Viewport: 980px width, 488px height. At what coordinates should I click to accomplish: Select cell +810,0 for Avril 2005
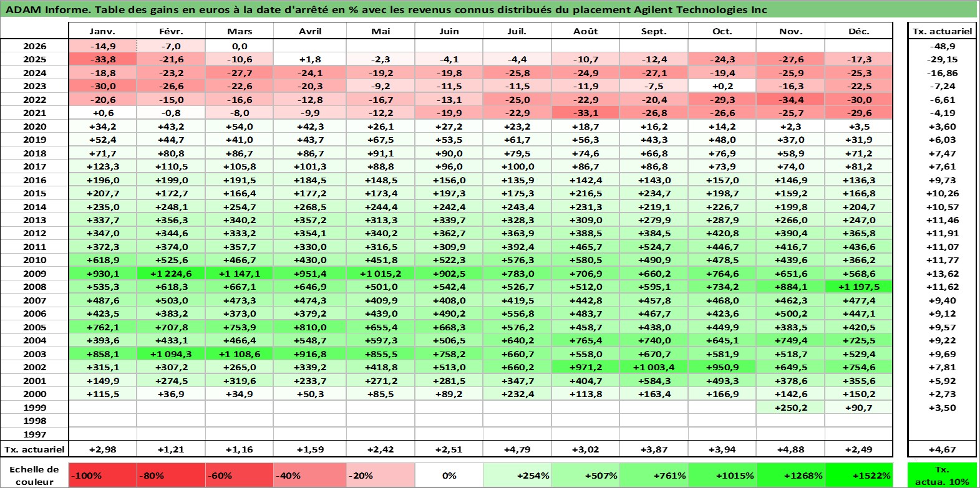310,327
